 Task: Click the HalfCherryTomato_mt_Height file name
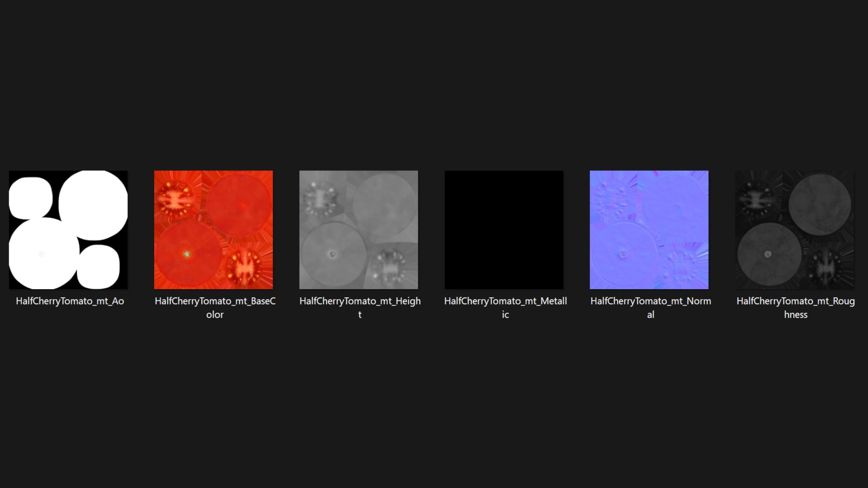click(360, 308)
